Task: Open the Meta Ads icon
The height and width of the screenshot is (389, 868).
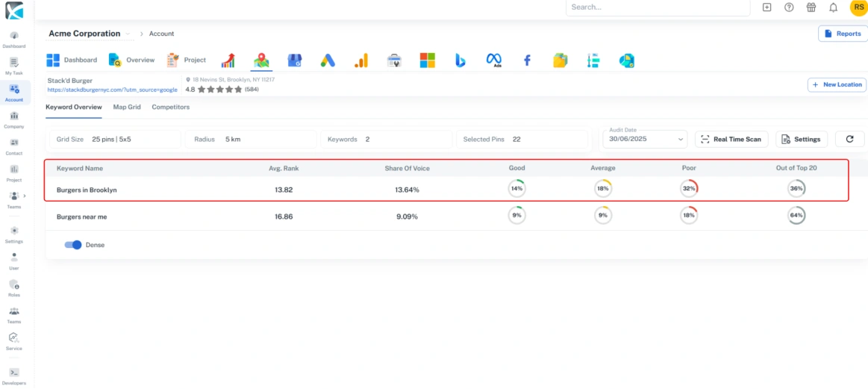Action: [493, 60]
